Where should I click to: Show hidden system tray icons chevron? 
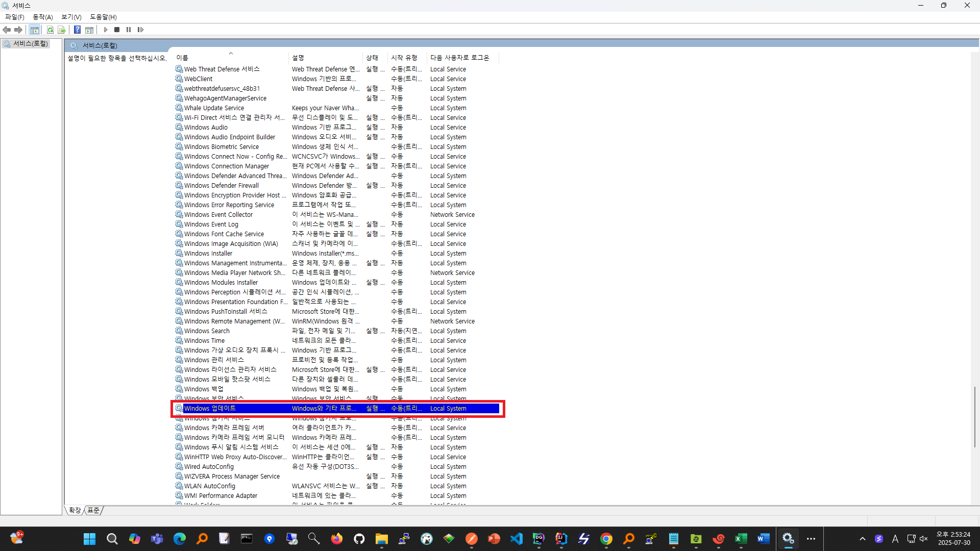click(862, 539)
